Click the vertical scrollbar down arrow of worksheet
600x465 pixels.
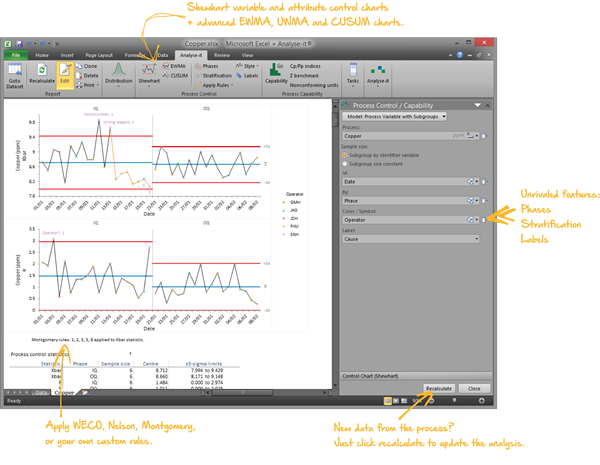pos(336,385)
